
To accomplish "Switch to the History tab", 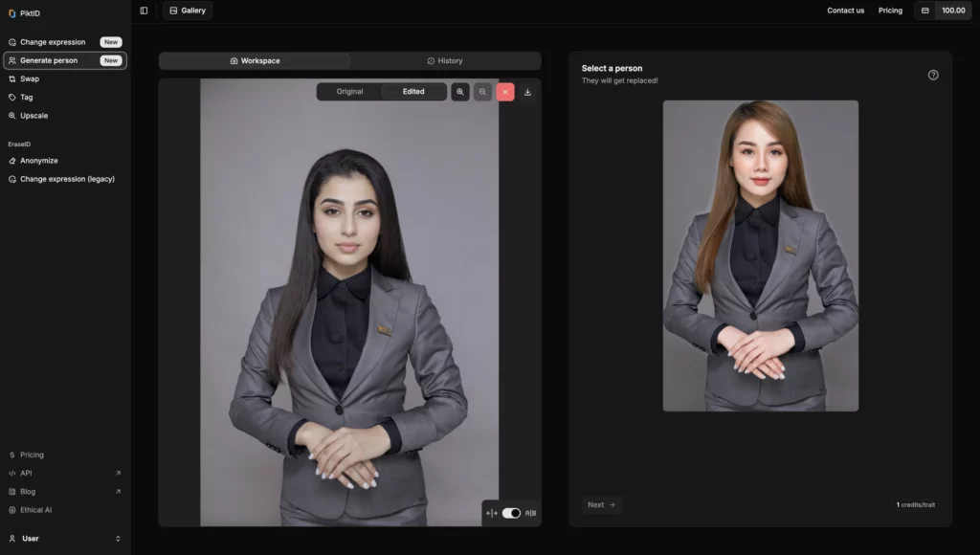I will click(x=445, y=60).
